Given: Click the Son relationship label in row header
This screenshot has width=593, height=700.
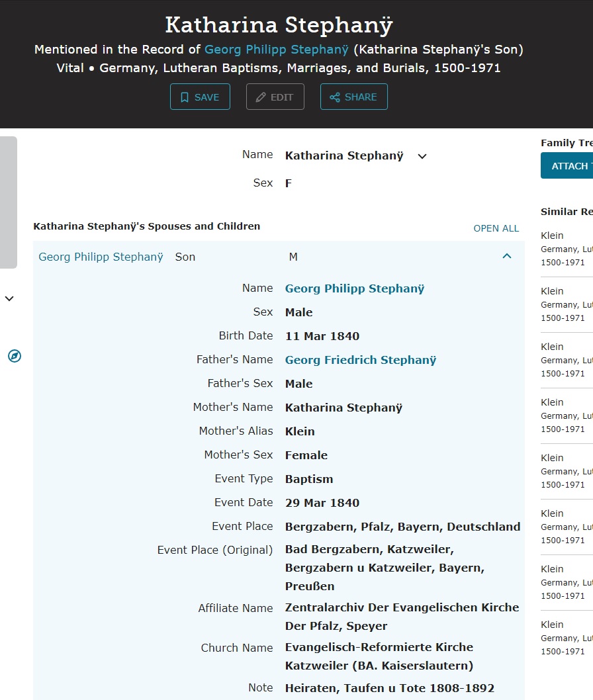Looking at the screenshot, I should [x=185, y=257].
